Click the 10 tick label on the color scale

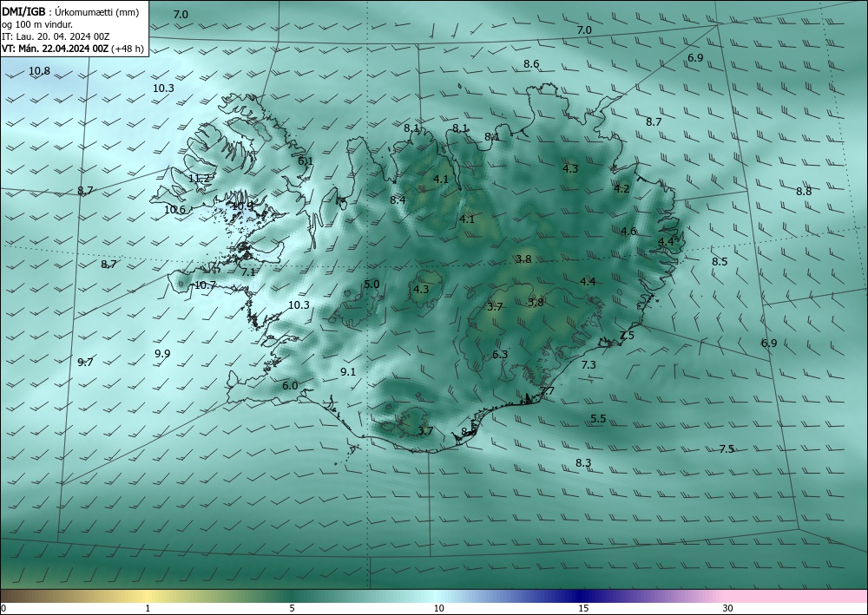pos(438,608)
